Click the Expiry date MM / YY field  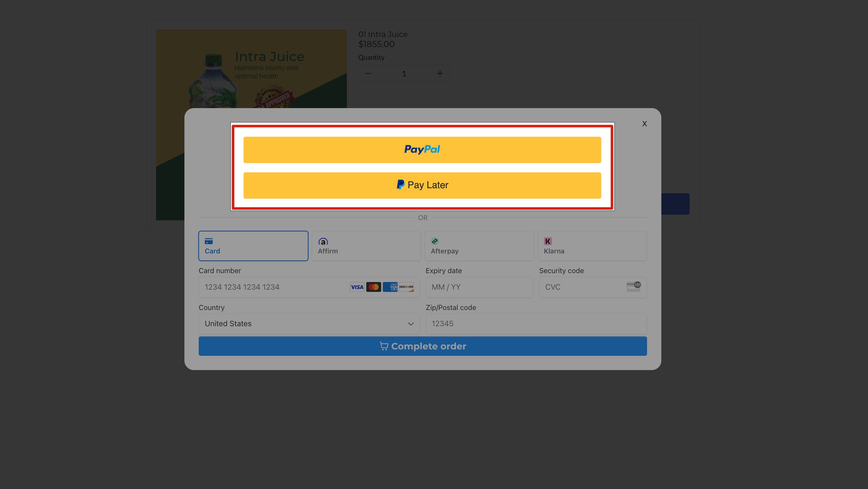(479, 287)
